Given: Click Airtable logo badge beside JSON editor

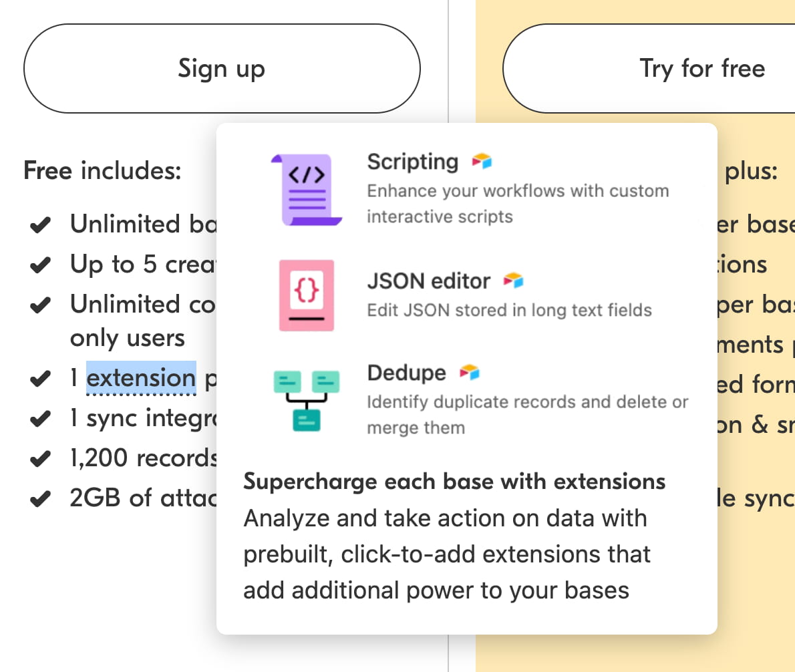Looking at the screenshot, I should click(513, 281).
